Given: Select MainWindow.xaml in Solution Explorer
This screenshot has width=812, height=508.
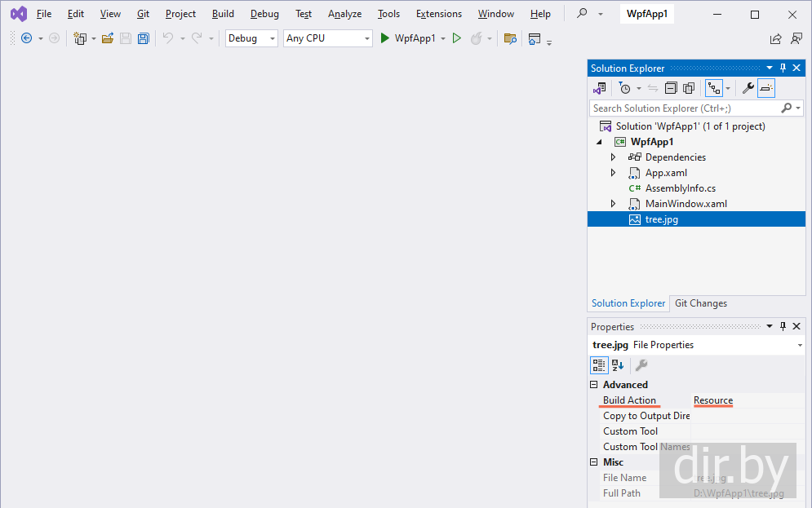Looking at the screenshot, I should click(686, 204).
